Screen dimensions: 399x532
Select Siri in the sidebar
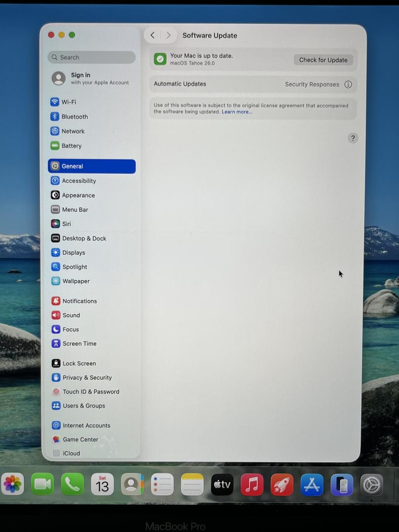(x=92, y=224)
